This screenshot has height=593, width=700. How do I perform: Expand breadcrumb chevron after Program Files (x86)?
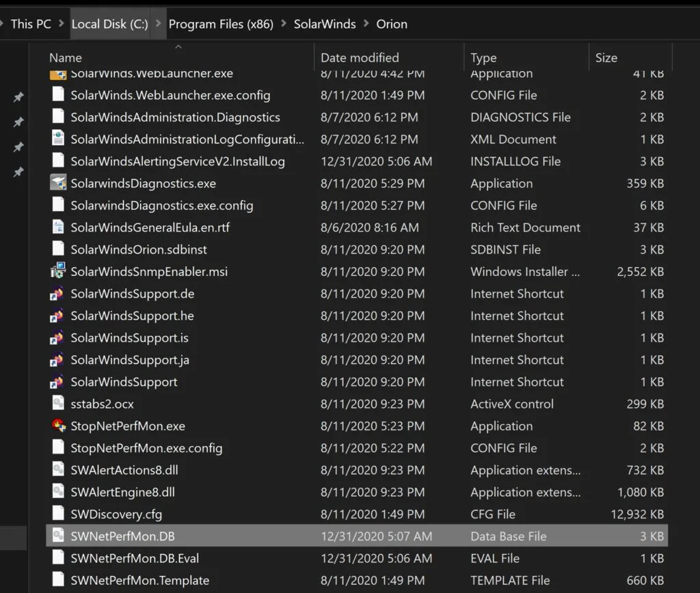pos(284,23)
